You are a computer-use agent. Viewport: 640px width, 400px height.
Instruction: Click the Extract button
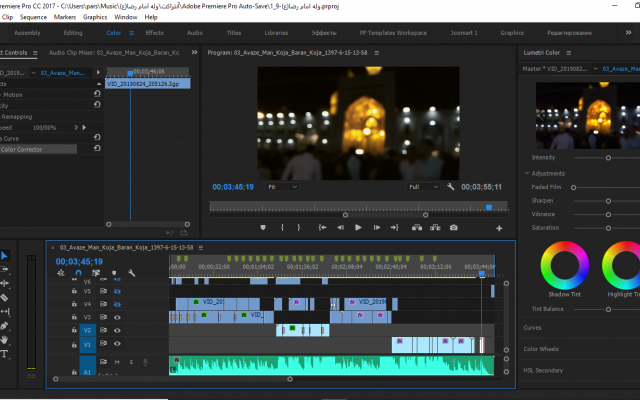click(435, 228)
